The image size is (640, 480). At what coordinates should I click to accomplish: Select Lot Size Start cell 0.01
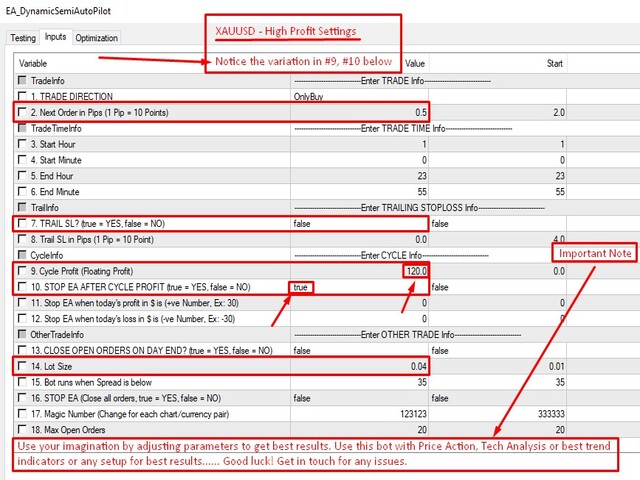pos(498,367)
